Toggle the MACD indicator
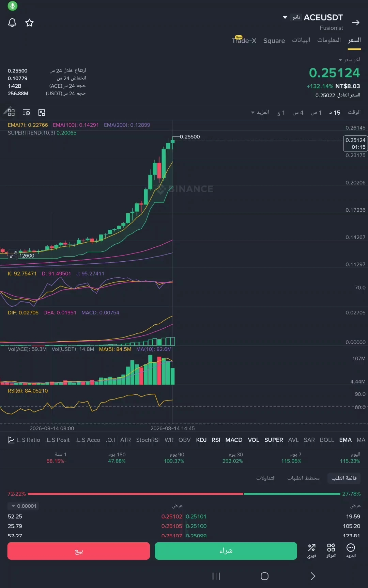 click(x=234, y=440)
